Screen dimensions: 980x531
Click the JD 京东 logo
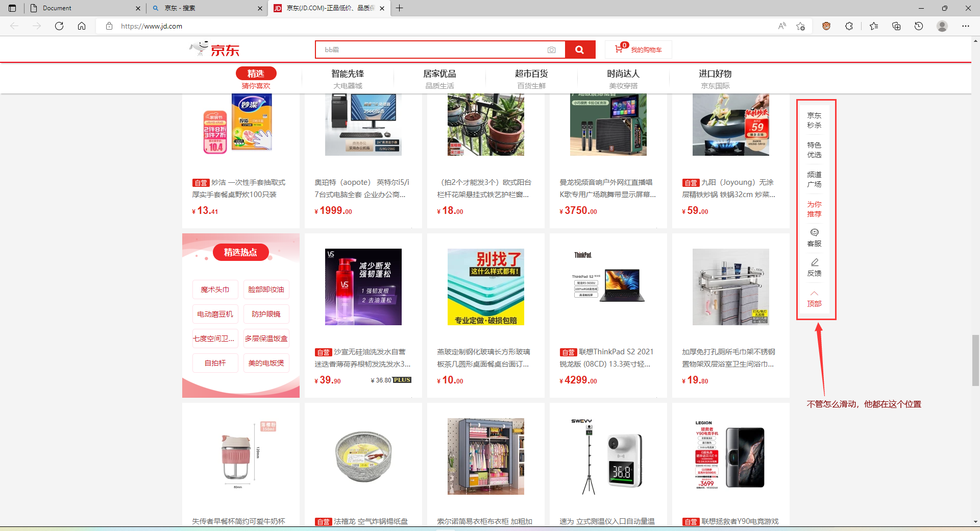click(x=214, y=50)
